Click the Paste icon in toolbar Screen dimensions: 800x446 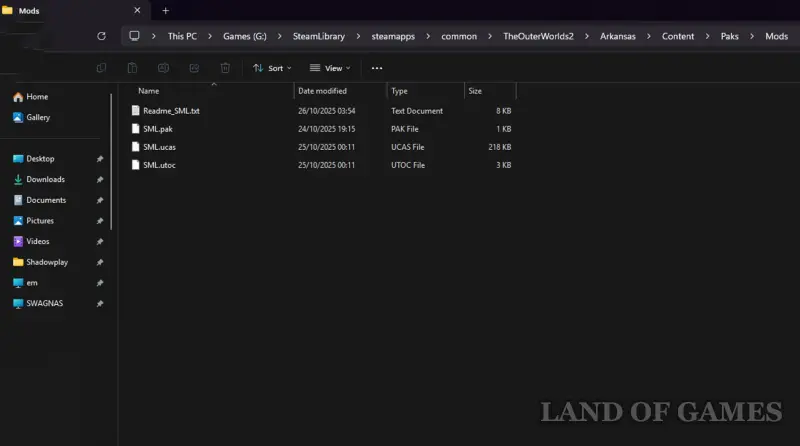coord(132,68)
